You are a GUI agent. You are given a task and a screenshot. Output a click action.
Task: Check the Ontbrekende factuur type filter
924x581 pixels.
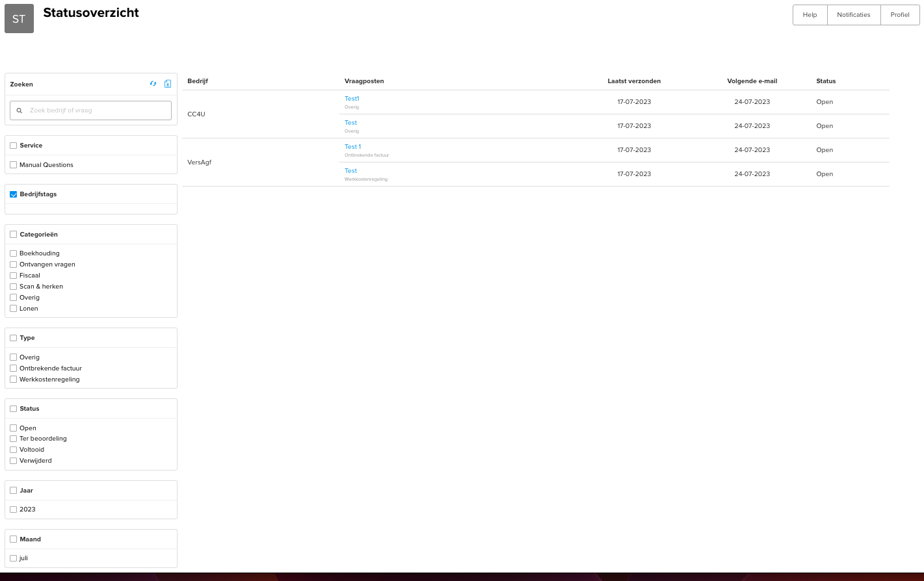[14, 368]
